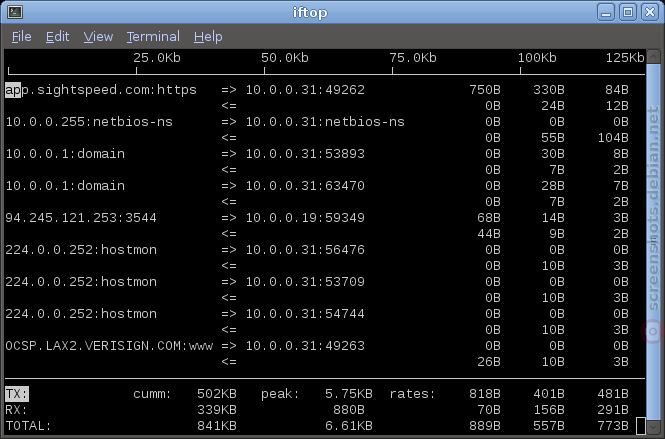Click 10.0.0.31:49262 destination address
Screen dimensions: 665x439
tap(305, 90)
